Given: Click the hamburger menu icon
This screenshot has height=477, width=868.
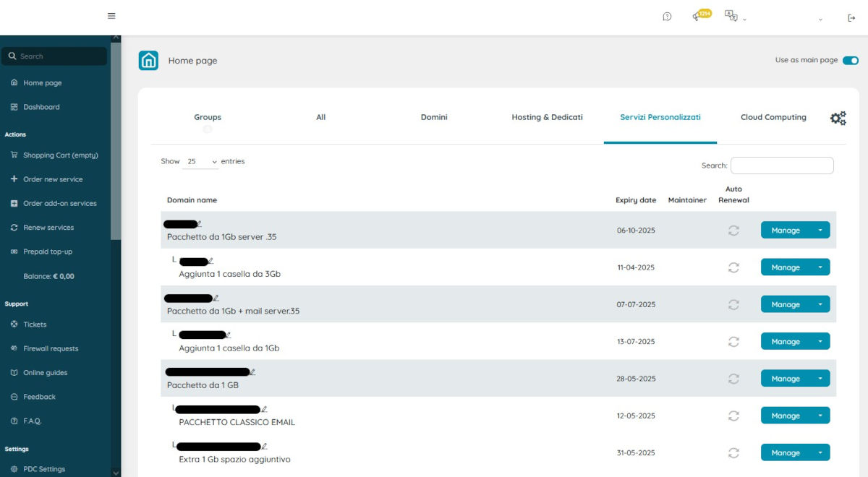Looking at the screenshot, I should point(111,16).
